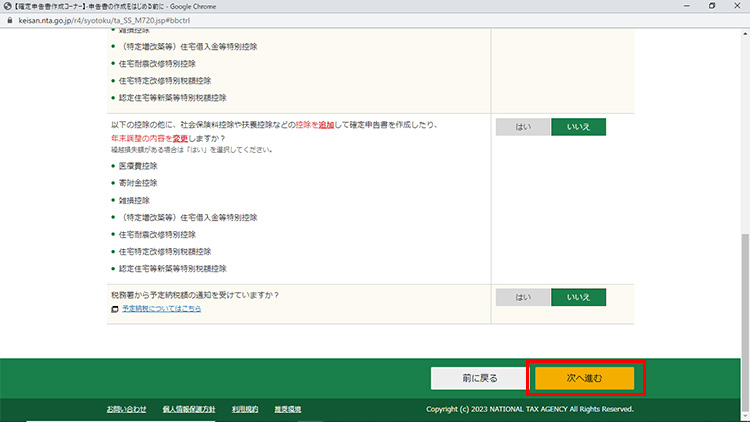Click the icon beside 予定納税についてはこちら
This screenshot has height=422, width=750.
point(115,309)
